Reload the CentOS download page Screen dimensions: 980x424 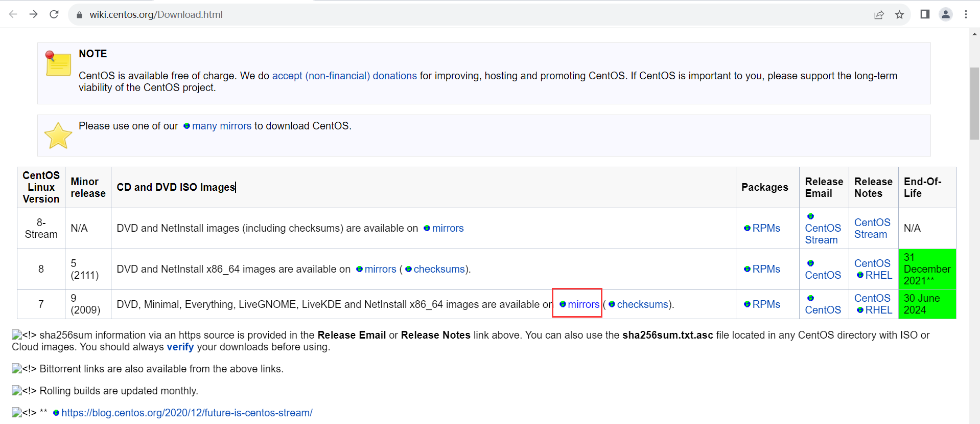point(54,14)
